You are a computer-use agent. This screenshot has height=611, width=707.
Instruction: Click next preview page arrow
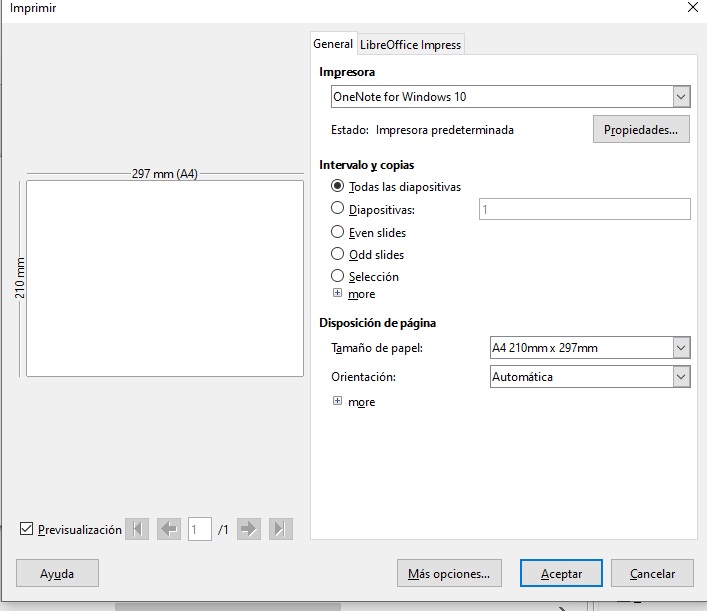[x=249, y=529]
